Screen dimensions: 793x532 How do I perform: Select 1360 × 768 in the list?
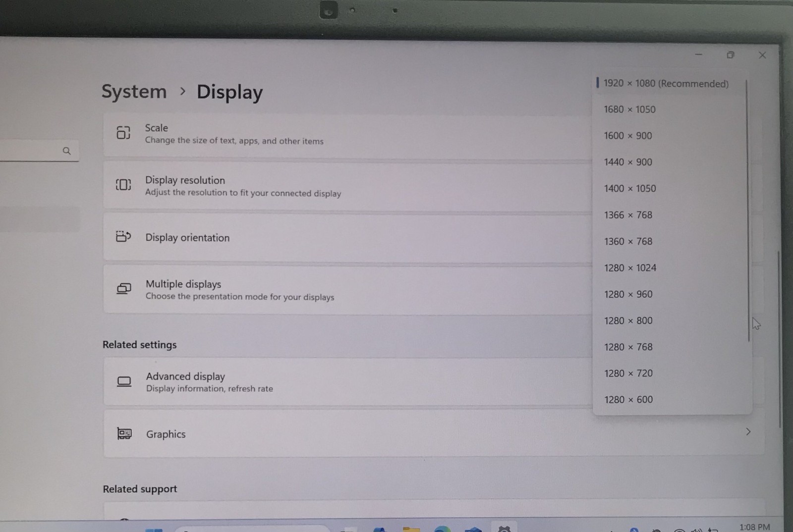628,241
